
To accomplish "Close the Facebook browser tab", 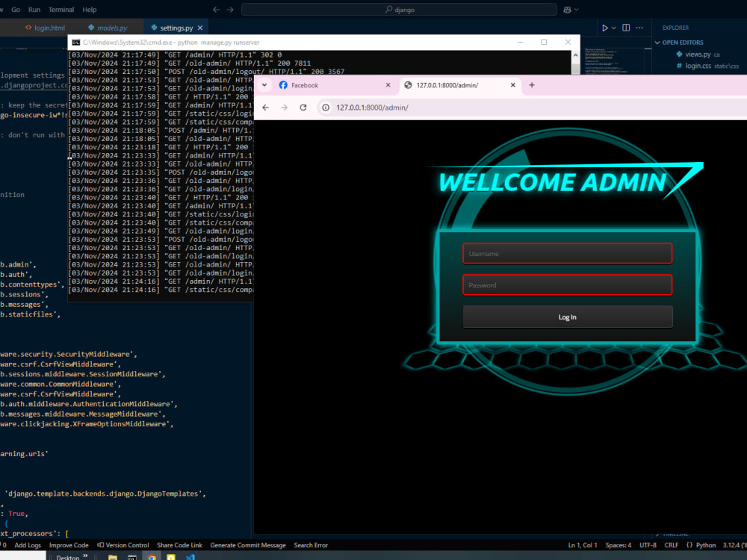I will point(388,85).
